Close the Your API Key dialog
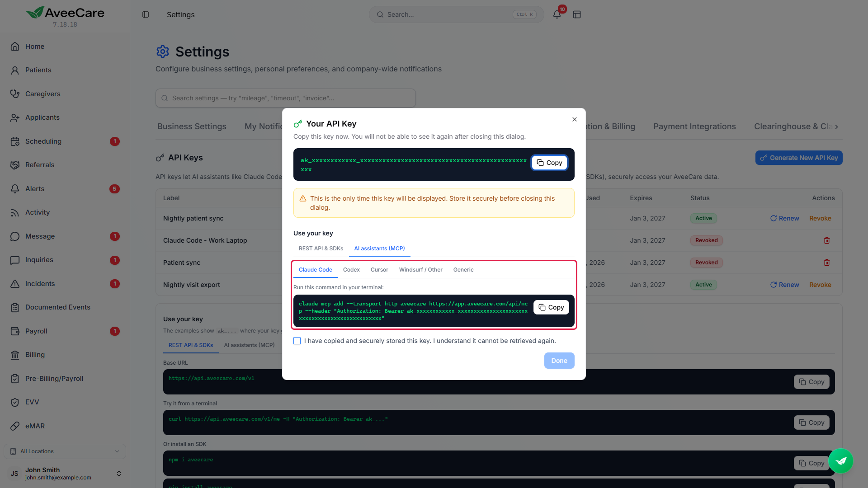 [575, 119]
